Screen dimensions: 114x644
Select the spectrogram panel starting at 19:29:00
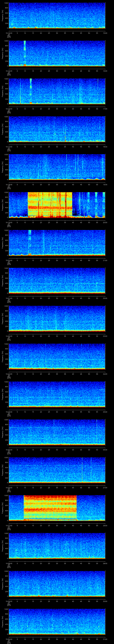click(x=57, y=584)
